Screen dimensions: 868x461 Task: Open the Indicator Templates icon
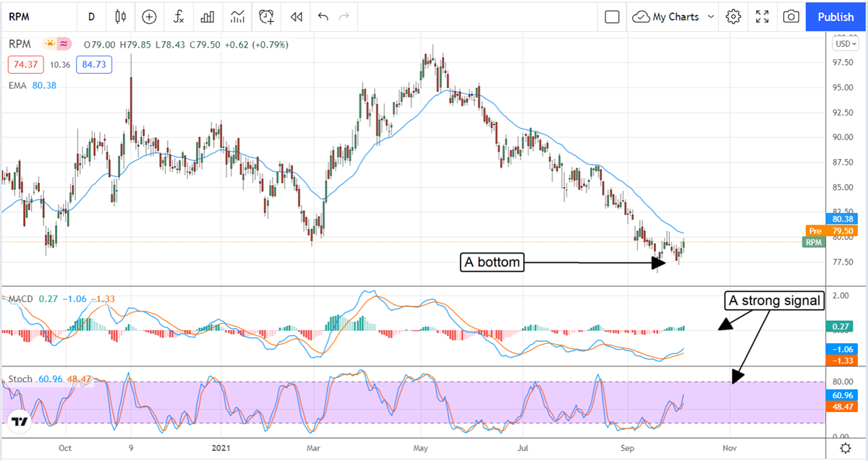(x=237, y=16)
